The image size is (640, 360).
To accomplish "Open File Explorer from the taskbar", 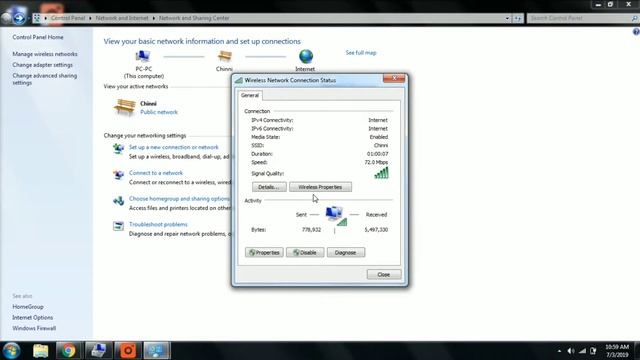I will (40, 351).
